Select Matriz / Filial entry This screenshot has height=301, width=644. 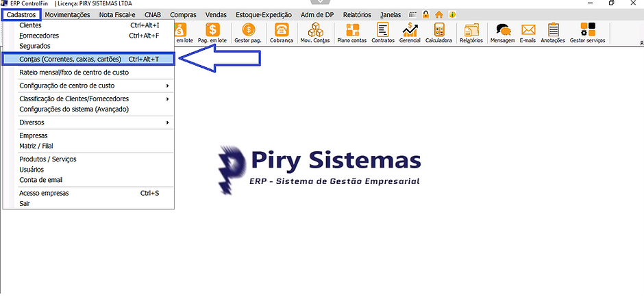click(x=88, y=146)
